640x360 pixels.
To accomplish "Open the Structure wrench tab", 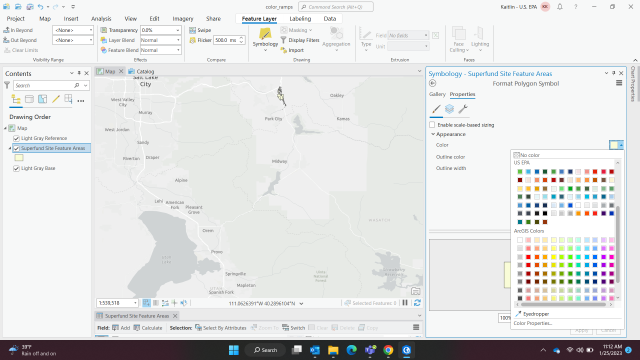I will (462, 109).
